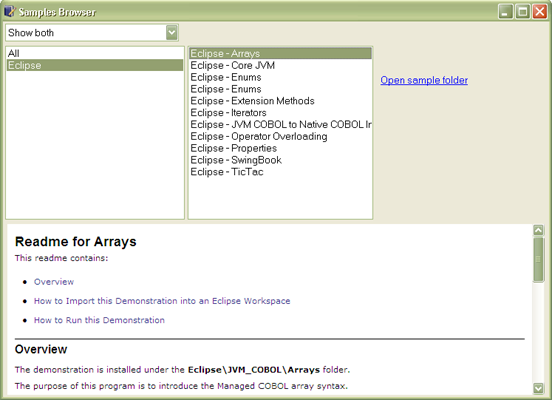Click the Samples Browser title bar icon
Screen dimensions: 552x400
click(x=10, y=12)
